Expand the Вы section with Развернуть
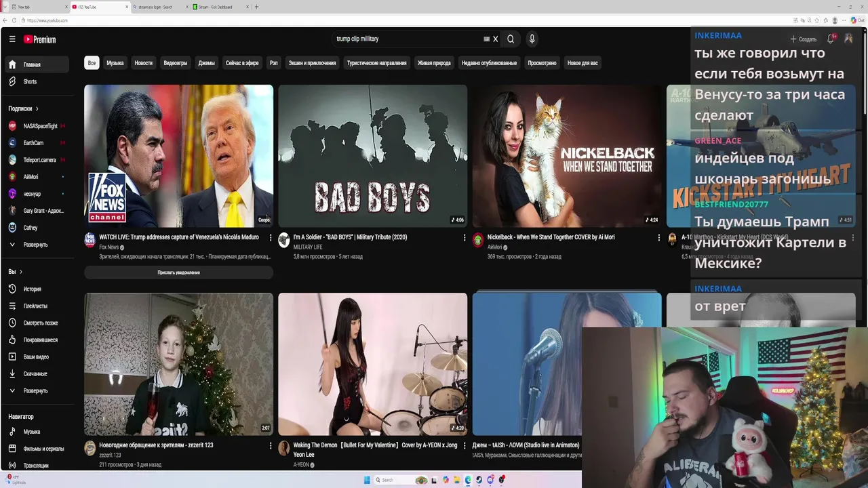 (35, 390)
